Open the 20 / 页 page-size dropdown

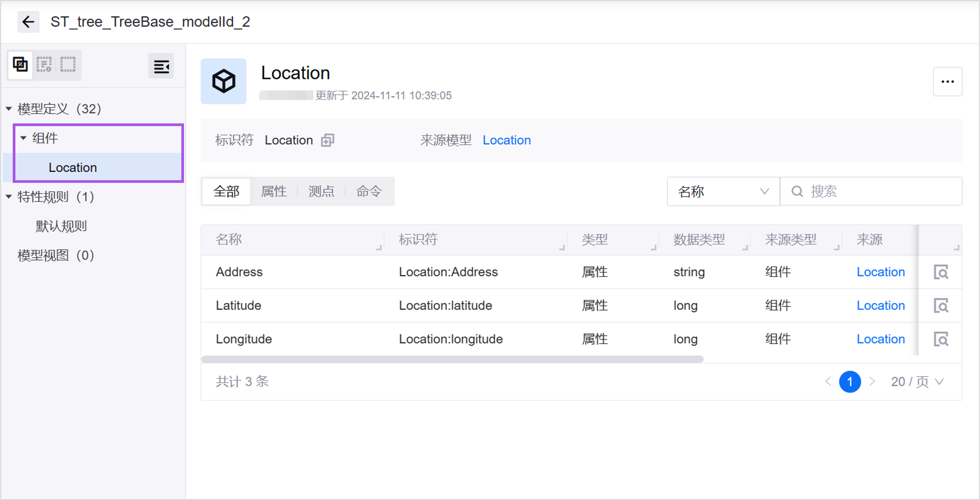pos(918,382)
